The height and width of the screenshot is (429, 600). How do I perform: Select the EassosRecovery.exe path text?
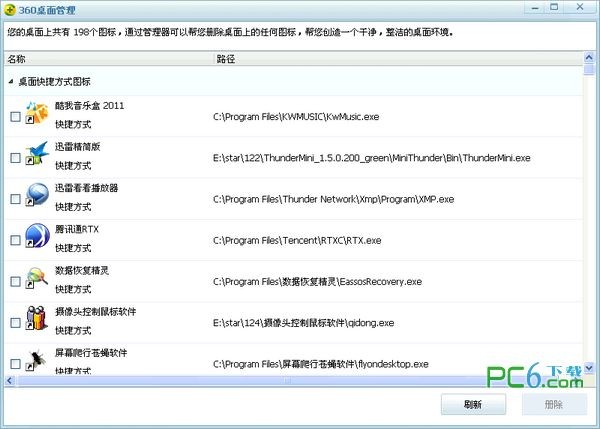coord(317,282)
